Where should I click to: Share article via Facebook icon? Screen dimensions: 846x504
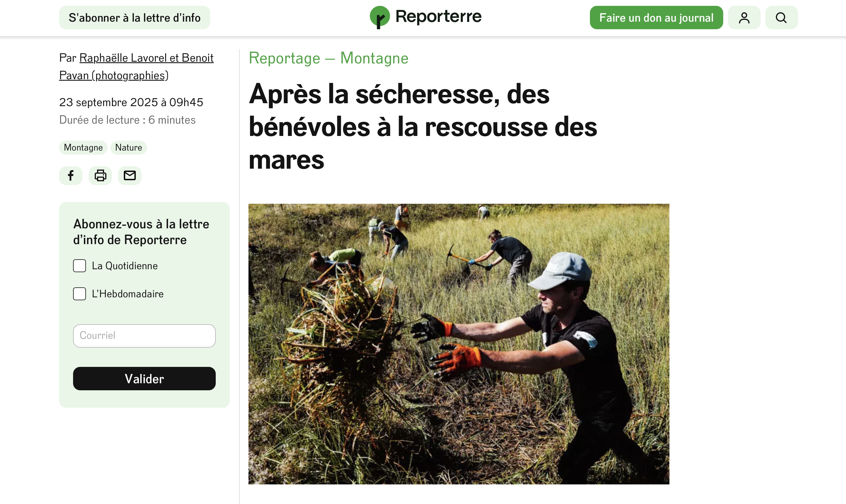point(71,176)
